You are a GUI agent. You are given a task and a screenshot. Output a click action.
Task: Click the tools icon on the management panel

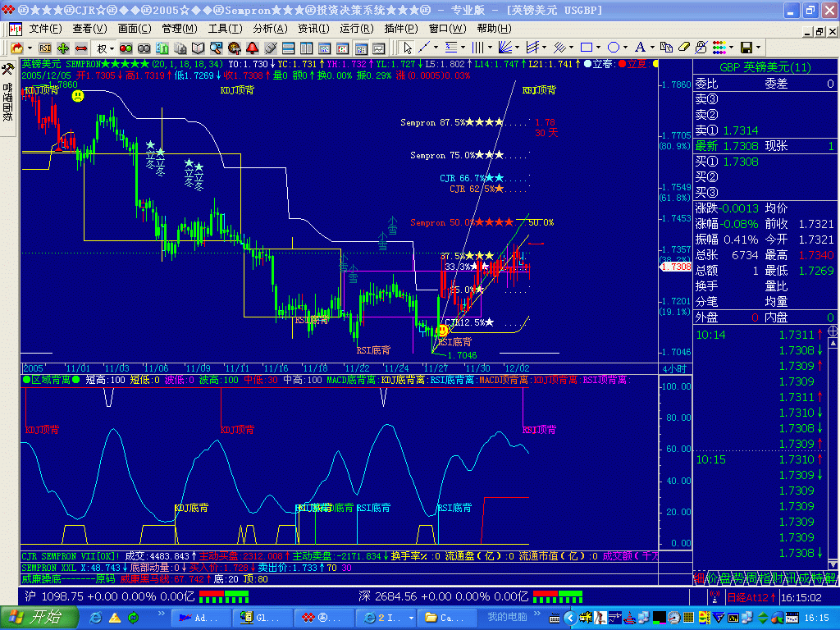7,69
